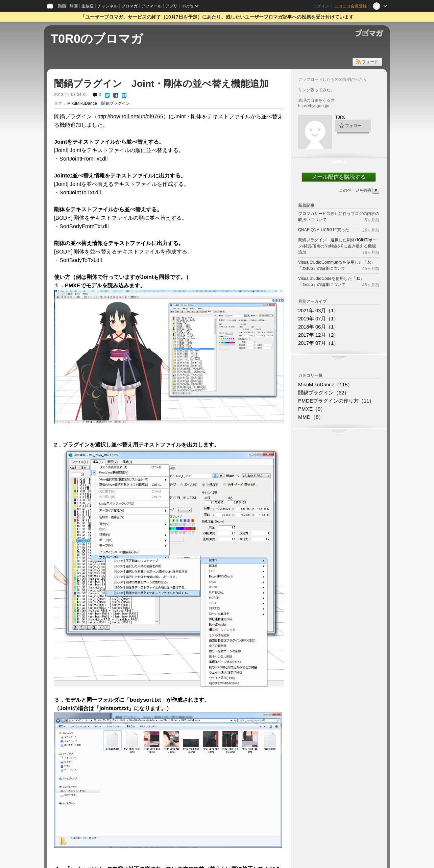This screenshot has width=434, height=868.
Task: Open the bowlroll.net/up/dl9765 link
Action: coord(130,116)
